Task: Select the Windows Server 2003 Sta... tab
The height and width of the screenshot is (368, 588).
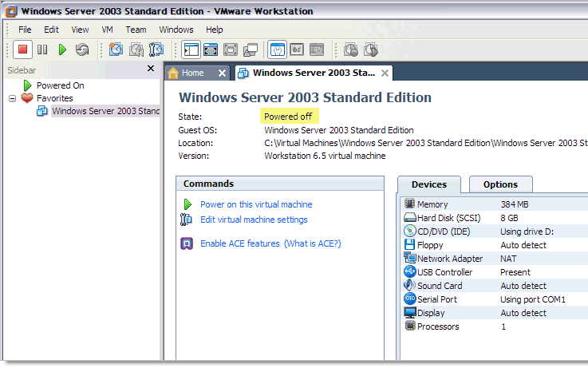Action: (x=314, y=73)
